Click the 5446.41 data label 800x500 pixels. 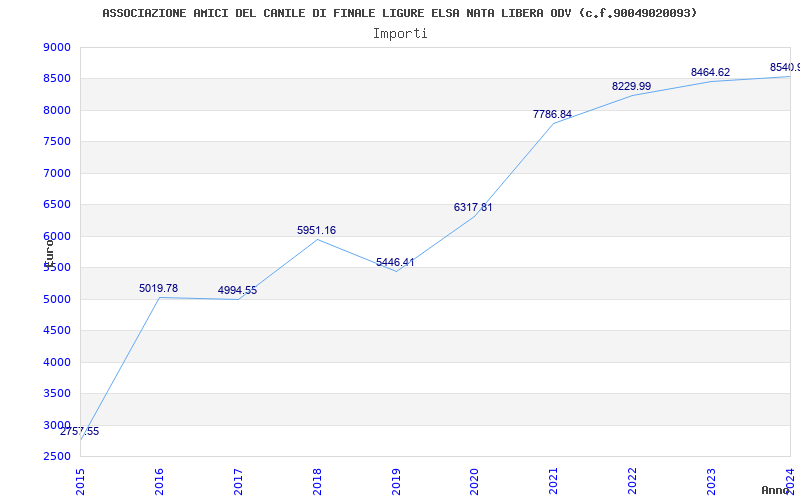point(395,262)
